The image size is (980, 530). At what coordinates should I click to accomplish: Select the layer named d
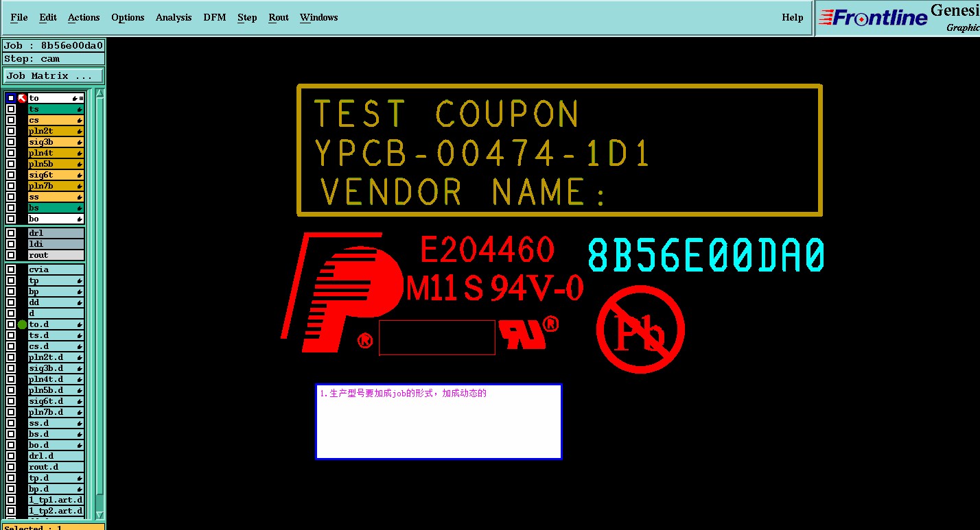click(x=56, y=313)
